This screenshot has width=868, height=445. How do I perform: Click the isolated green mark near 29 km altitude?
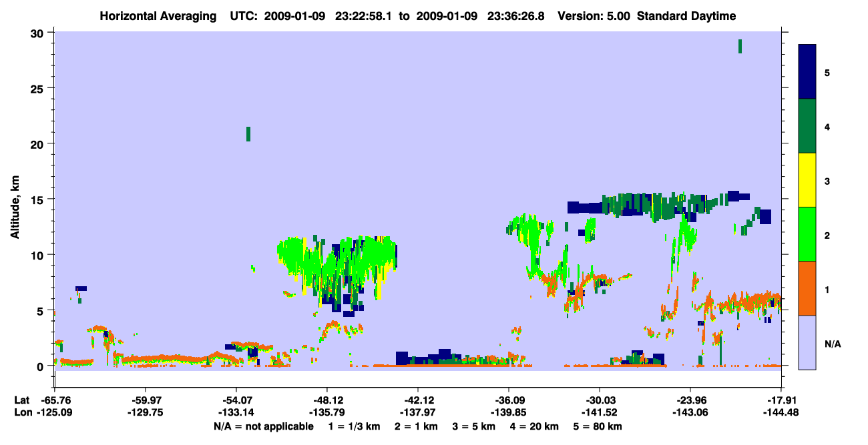(740, 46)
